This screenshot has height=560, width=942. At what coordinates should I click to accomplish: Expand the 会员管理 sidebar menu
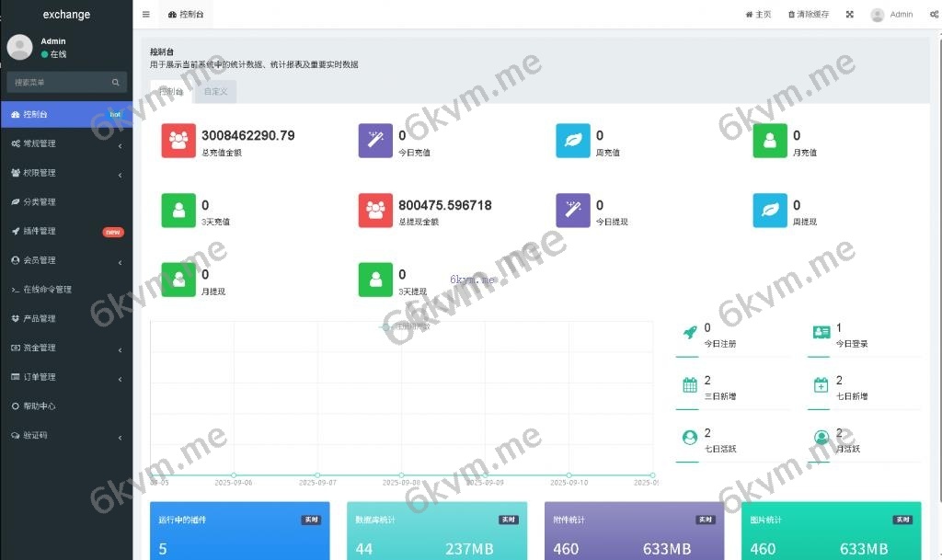[66, 260]
